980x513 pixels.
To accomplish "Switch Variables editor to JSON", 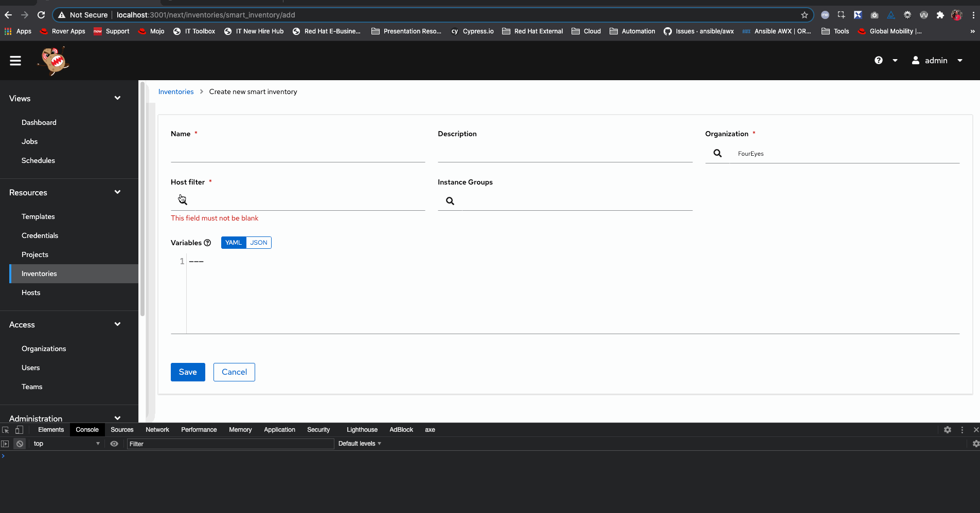I will point(259,243).
